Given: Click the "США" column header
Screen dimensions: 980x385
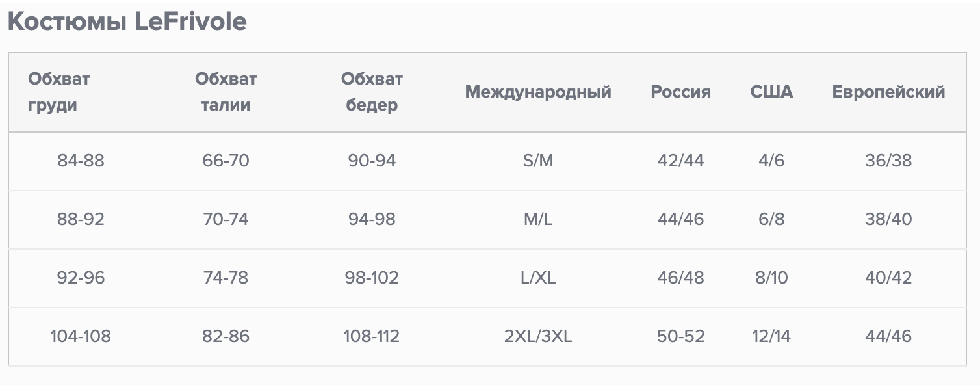Looking at the screenshot, I should (771, 92).
